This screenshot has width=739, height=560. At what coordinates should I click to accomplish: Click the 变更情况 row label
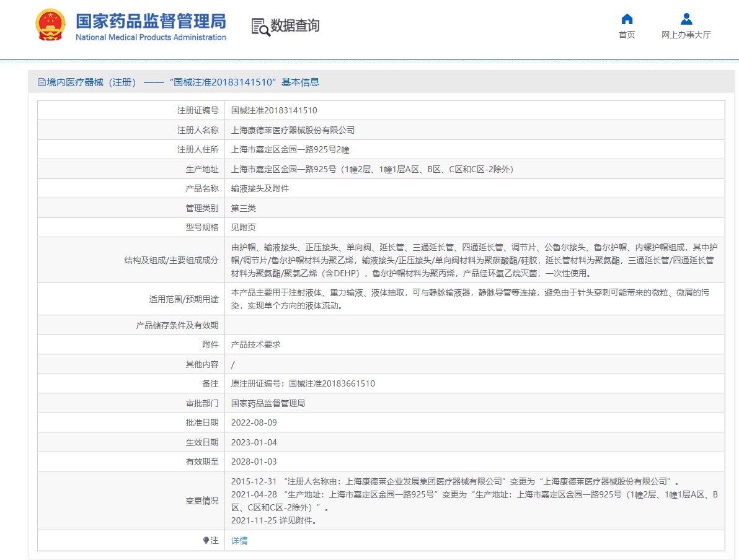[x=202, y=501]
